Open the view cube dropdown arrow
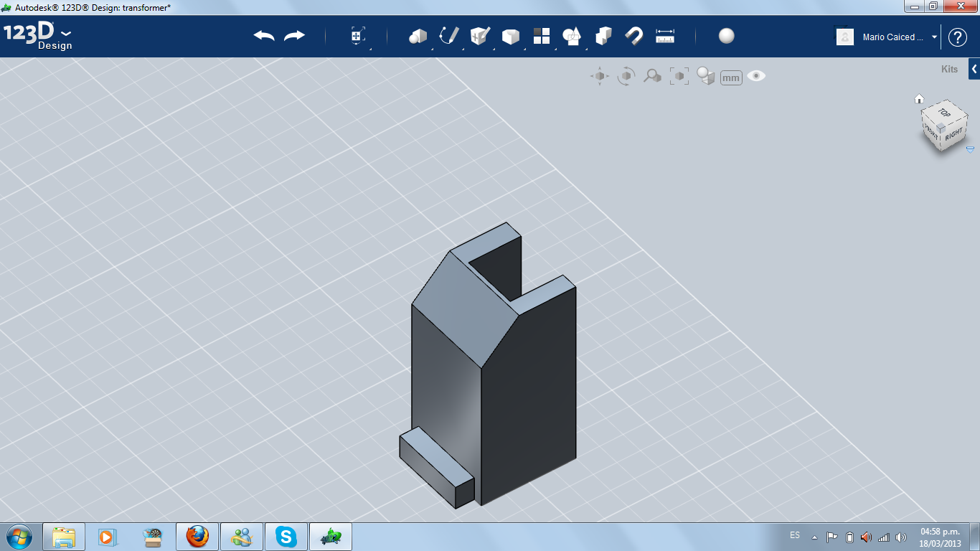The image size is (980, 551). pyautogui.click(x=970, y=149)
